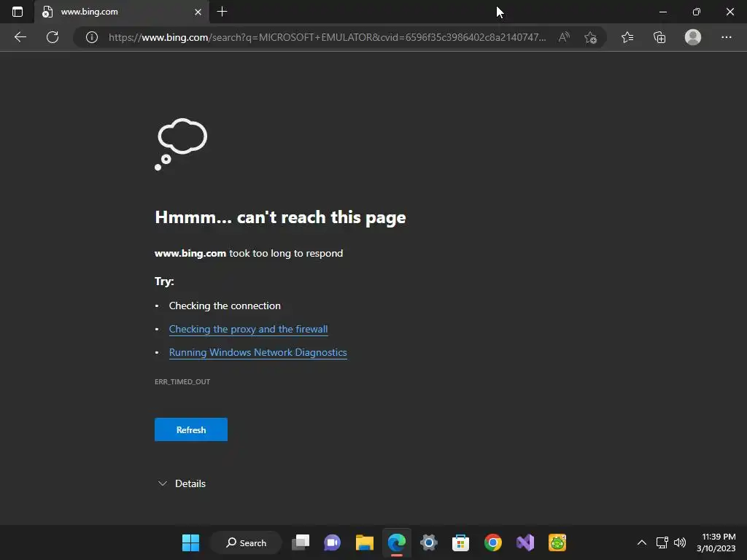Minimize the Edge window
This screenshot has width=747, height=560.
[662, 12]
